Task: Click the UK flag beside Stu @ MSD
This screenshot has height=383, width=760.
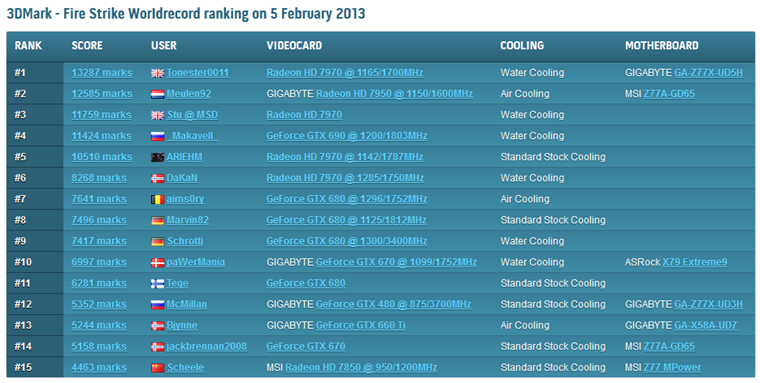Action: [x=158, y=115]
